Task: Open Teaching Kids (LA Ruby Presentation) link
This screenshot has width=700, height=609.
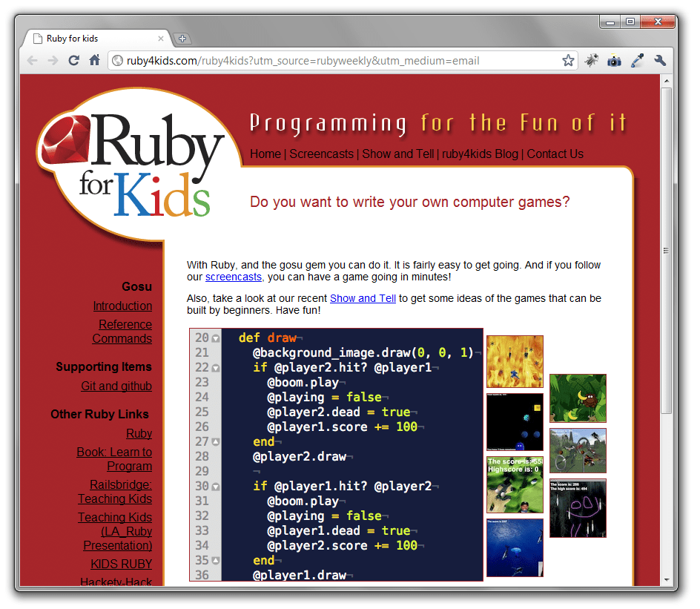Action: [x=115, y=531]
